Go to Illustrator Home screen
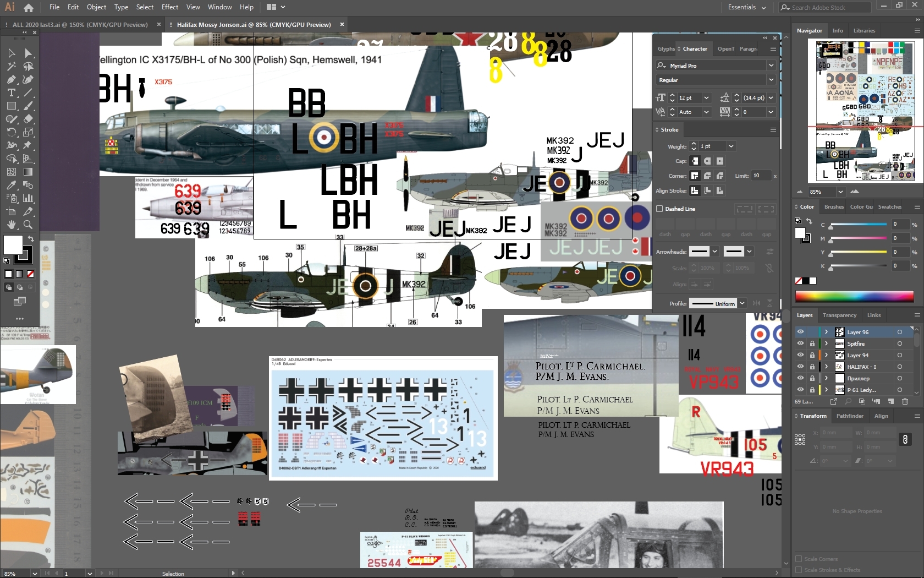Image resolution: width=924 pixels, height=578 pixels. 29,8
